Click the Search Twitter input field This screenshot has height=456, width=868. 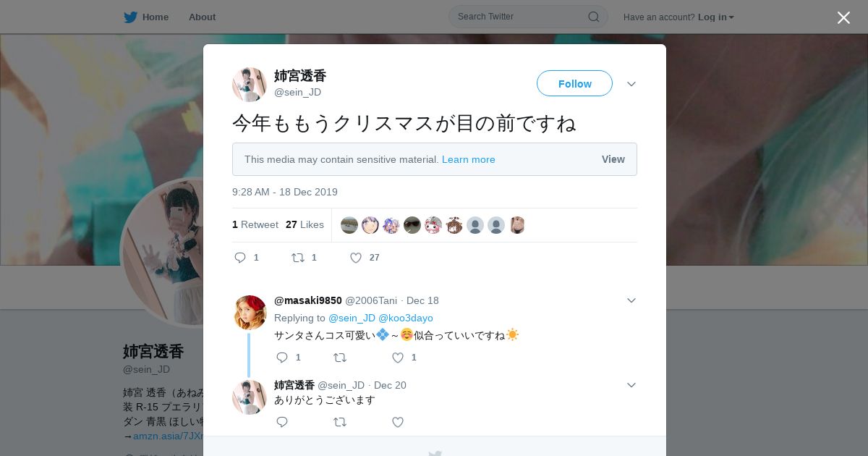(x=521, y=17)
